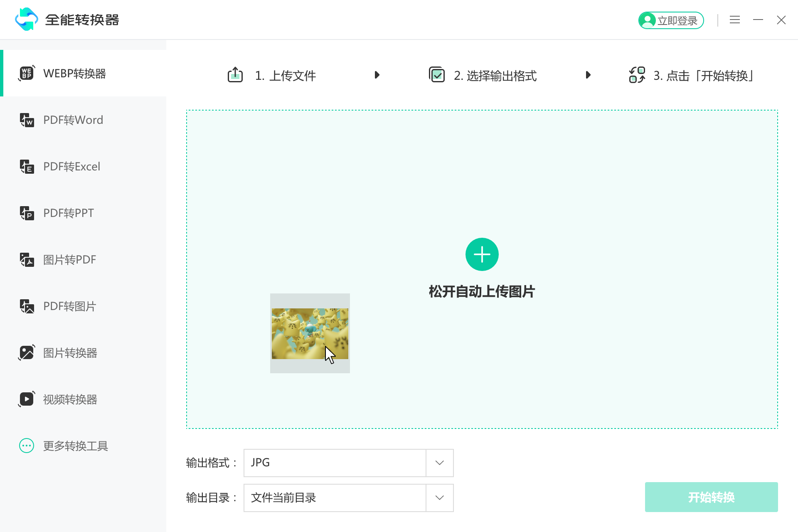The height and width of the screenshot is (532, 798).
Task: Click the plus icon to upload images
Action: [482, 254]
